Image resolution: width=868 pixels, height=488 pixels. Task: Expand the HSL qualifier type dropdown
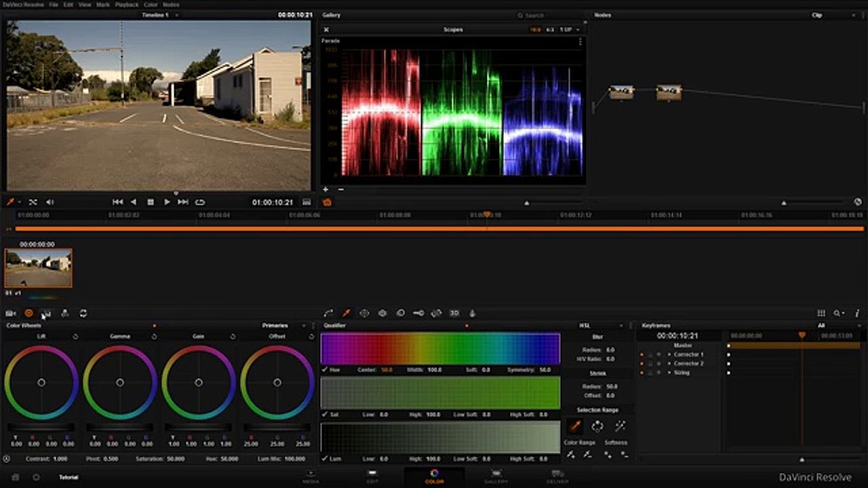pos(585,325)
